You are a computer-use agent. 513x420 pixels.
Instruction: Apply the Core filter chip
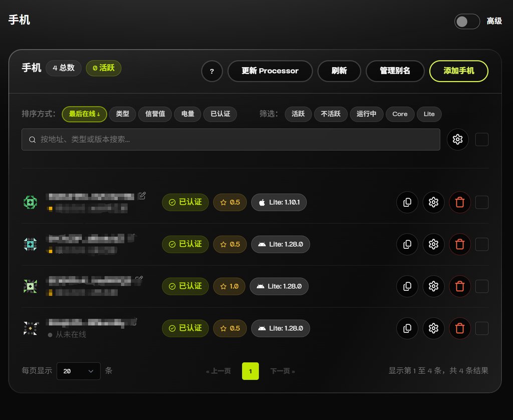click(400, 114)
